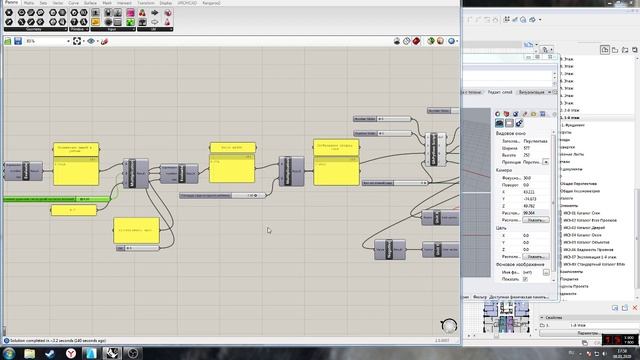The image size is (640, 360).
Task: Expand the Input panel dropdown bar
Action: [113, 29]
